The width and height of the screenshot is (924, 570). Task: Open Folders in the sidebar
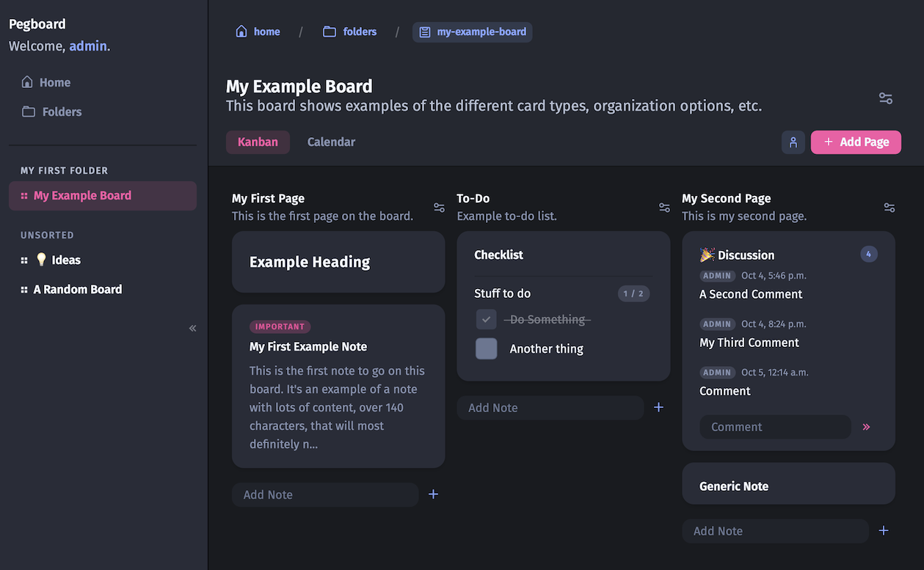click(x=62, y=112)
